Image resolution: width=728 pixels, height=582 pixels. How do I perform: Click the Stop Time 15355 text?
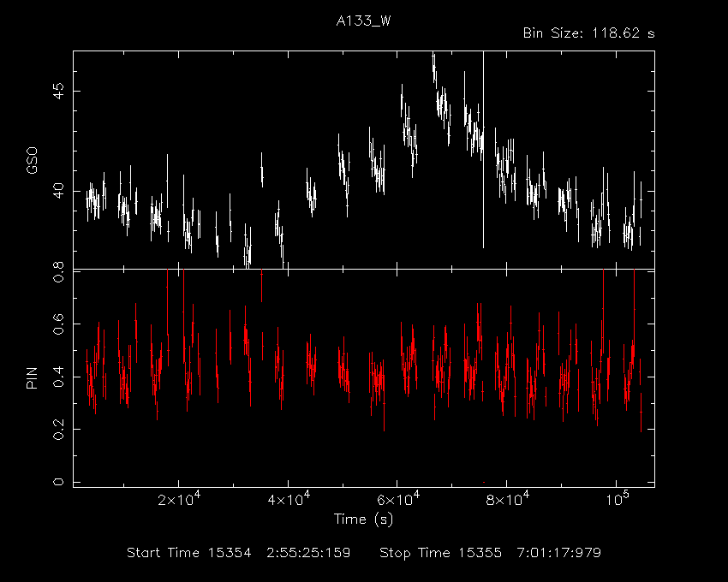click(440, 553)
